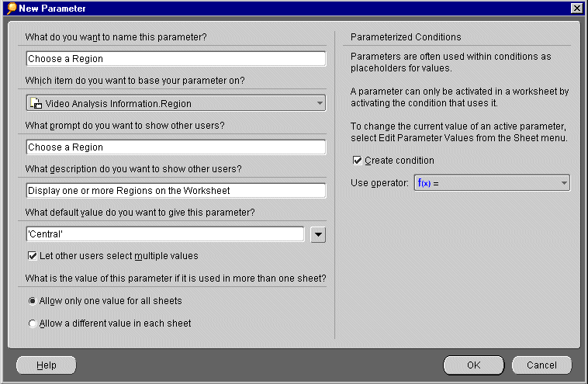Screen dimensions: 588x384
Task: Open the default value dropdown arrow button
Action: pos(318,235)
